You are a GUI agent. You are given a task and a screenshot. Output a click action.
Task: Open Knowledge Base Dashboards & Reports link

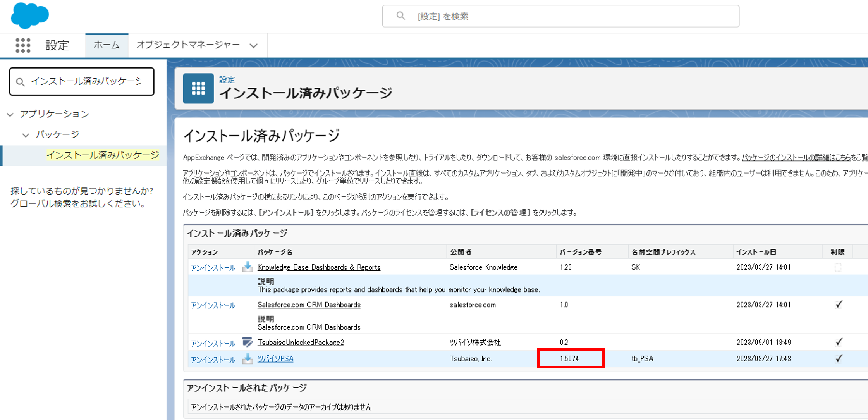tap(319, 267)
